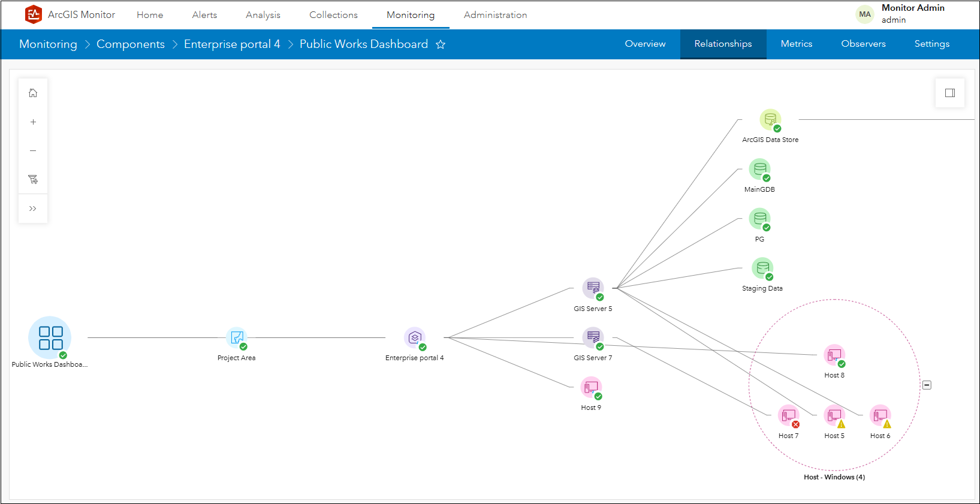Open the Administration menu
This screenshot has width=980, height=504.
click(496, 15)
